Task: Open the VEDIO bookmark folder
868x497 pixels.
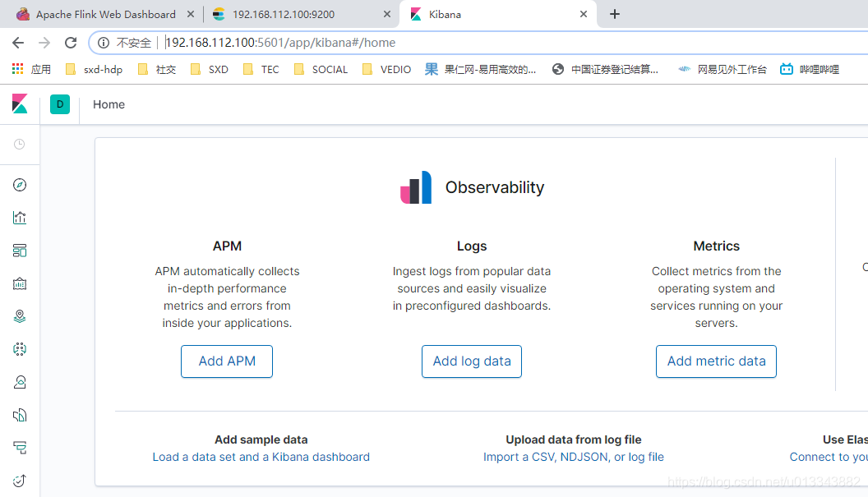Action: click(387, 69)
